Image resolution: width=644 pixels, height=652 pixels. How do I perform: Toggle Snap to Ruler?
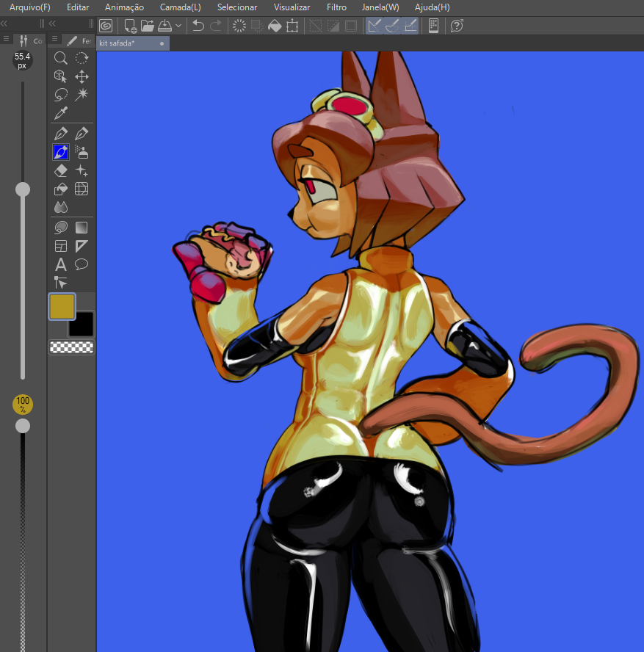[x=375, y=26]
